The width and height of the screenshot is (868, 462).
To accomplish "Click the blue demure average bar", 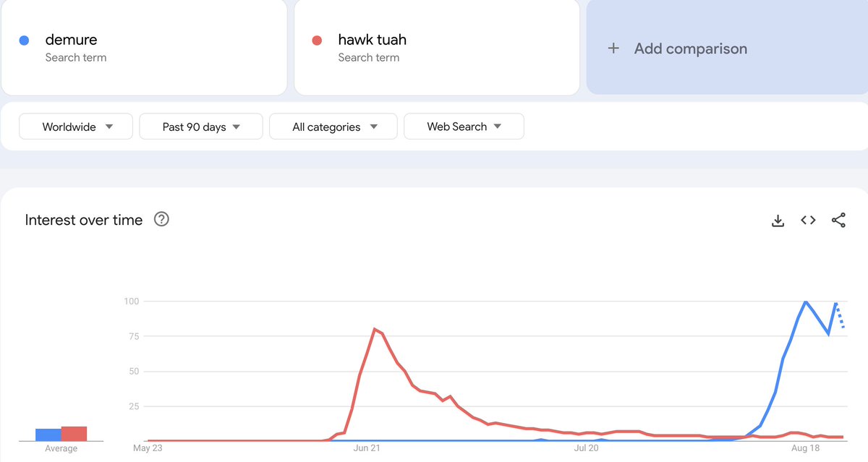I will (48, 435).
